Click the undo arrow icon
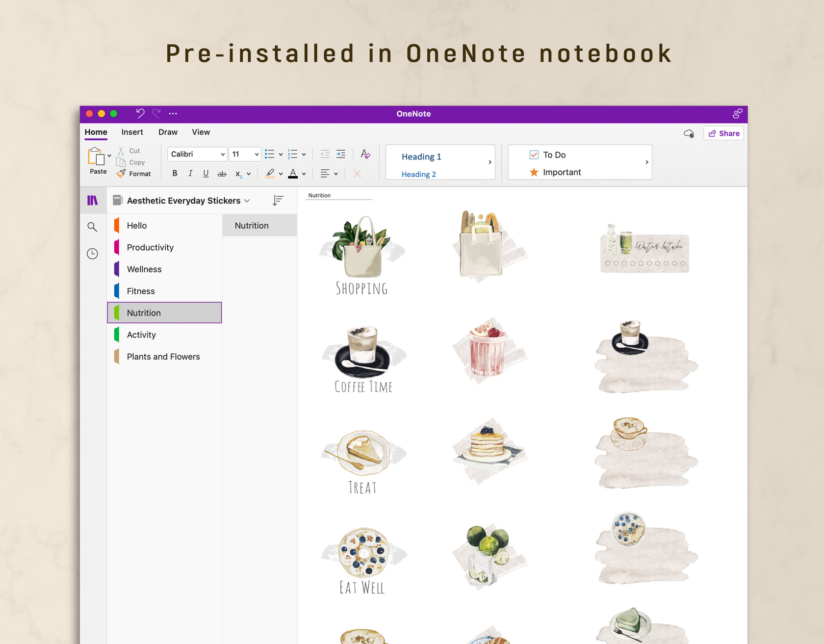Image resolution: width=824 pixels, height=644 pixels. pyautogui.click(x=140, y=113)
